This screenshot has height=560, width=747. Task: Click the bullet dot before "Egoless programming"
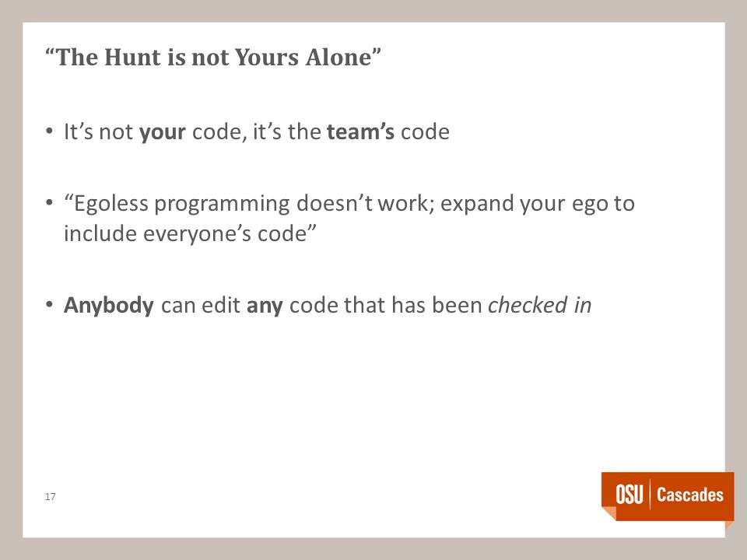[49, 203]
